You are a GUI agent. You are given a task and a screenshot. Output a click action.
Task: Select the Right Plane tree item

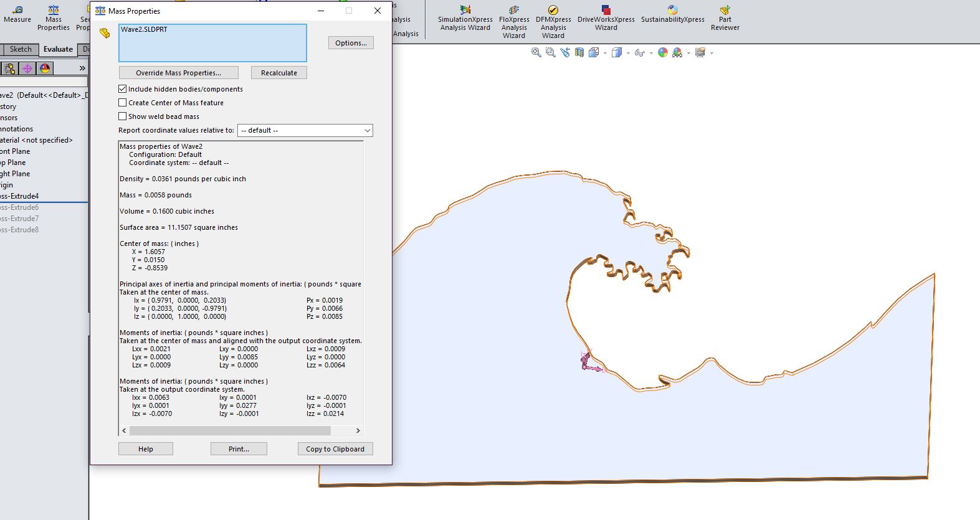(15, 174)
